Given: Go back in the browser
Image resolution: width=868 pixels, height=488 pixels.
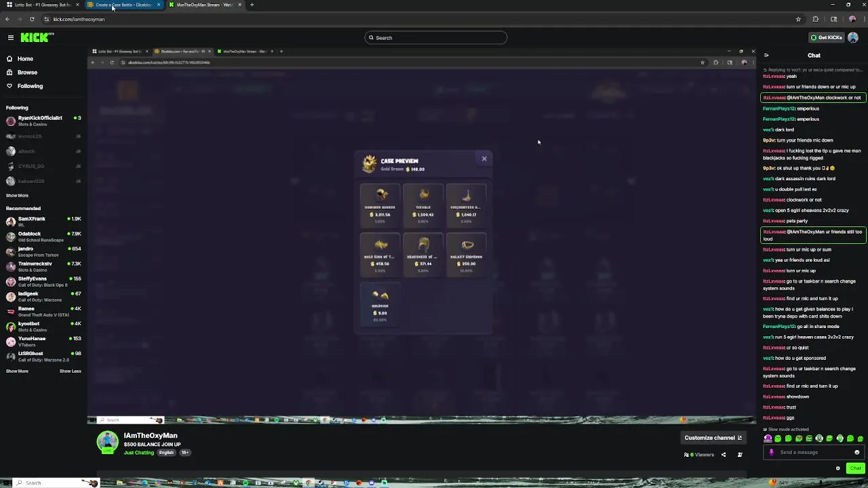Looking at the screenshot, I should 7,19.
